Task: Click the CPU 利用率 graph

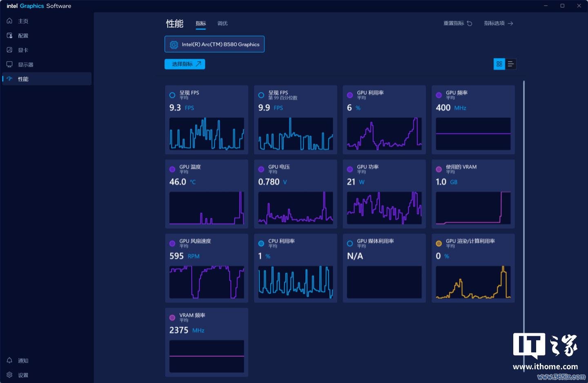Action: point(296,282)
